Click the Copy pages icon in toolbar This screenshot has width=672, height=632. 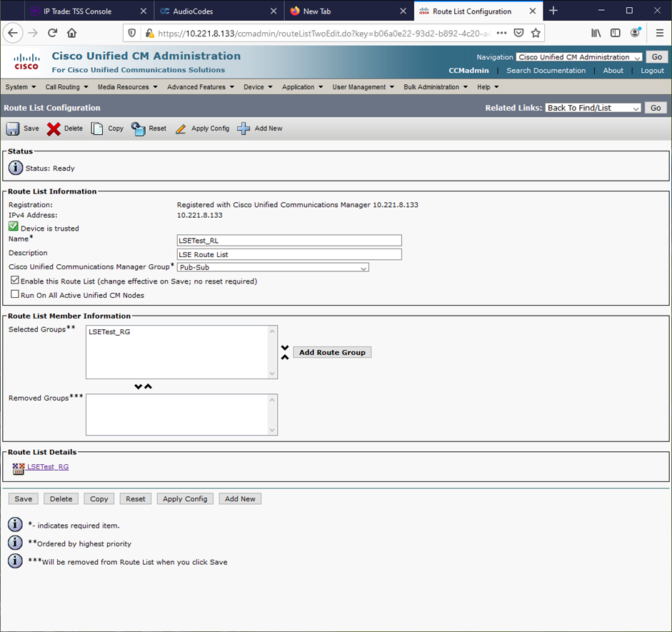click(97, 129)
